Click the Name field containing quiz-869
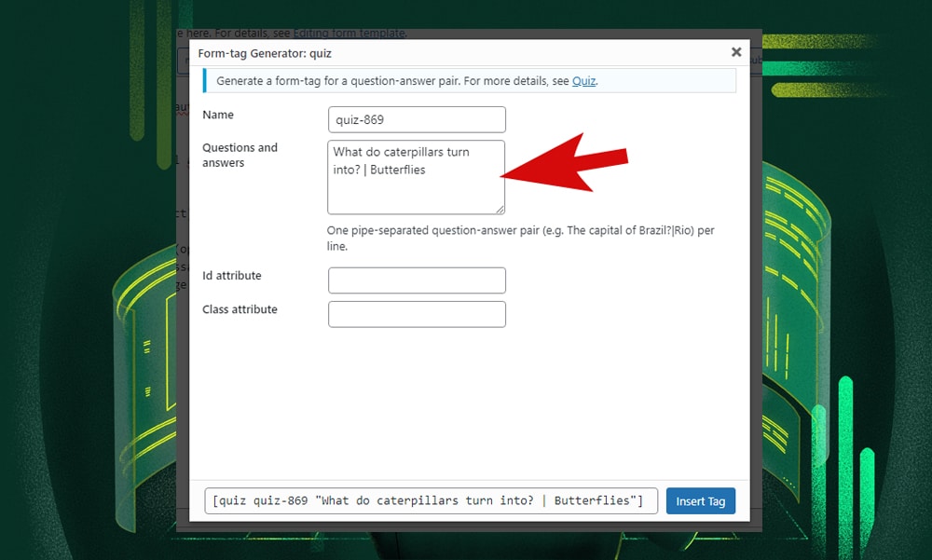This screenshot has width=932, height=560. (x=417, y=120)
